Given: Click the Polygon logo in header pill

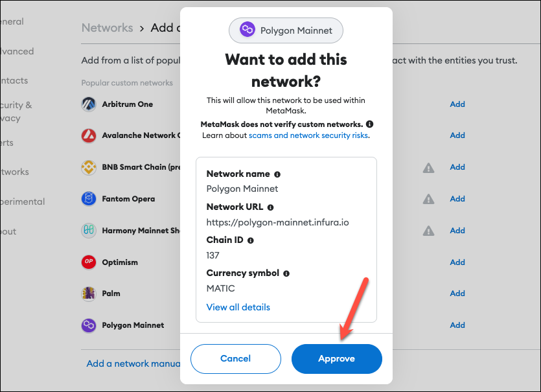Looking at the screenshot, I should pyautogui.click(x=247, y=30).
